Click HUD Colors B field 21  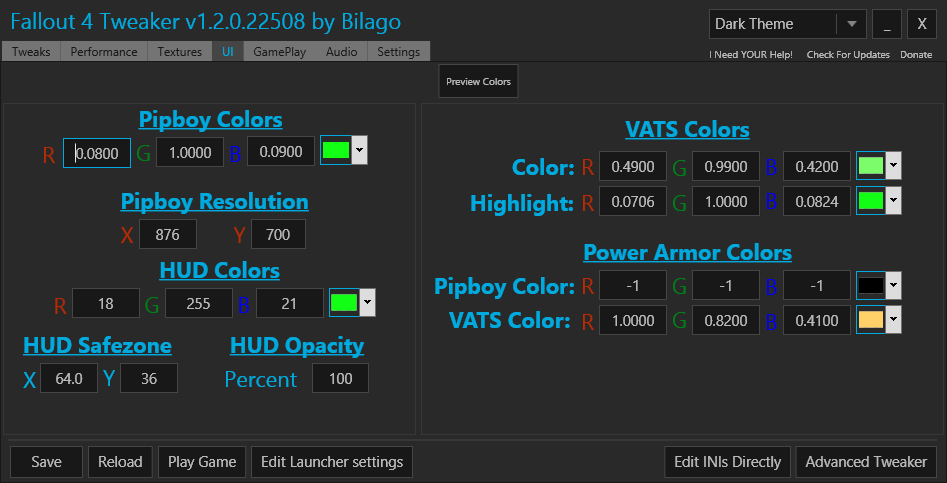[289, 303]
